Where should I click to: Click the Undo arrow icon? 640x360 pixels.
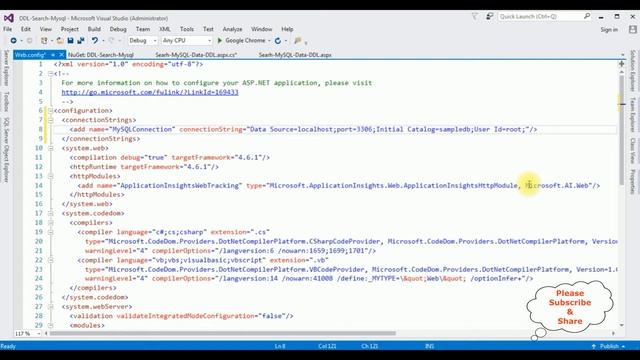point(95,40)
